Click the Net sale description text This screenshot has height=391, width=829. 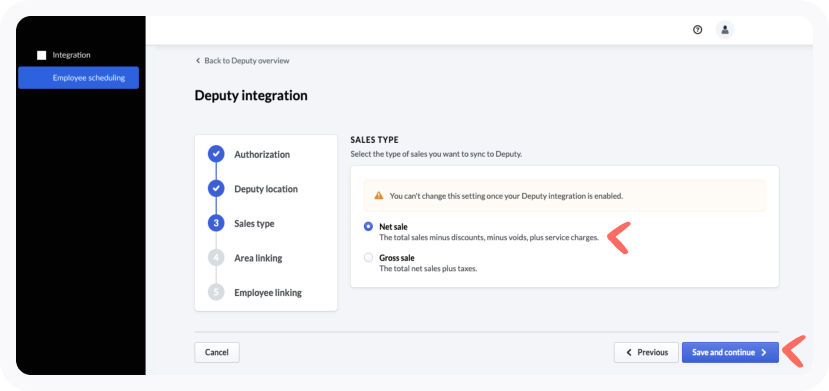point(489,238)
